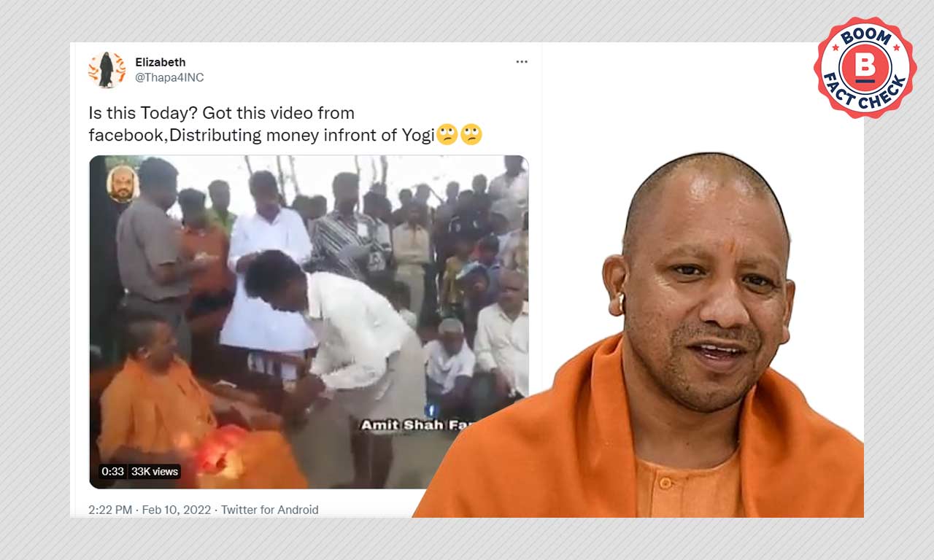Click the Feb 10, 2022 date

(x=176, y=510)
